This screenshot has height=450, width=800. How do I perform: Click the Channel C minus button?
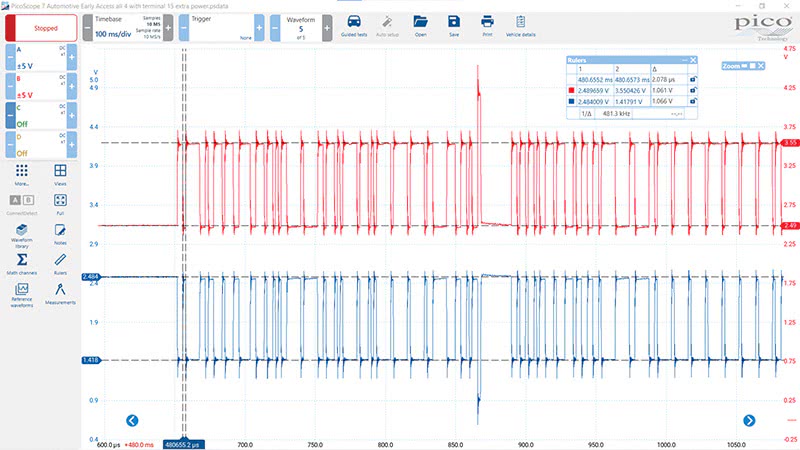[x=10, y=115]
